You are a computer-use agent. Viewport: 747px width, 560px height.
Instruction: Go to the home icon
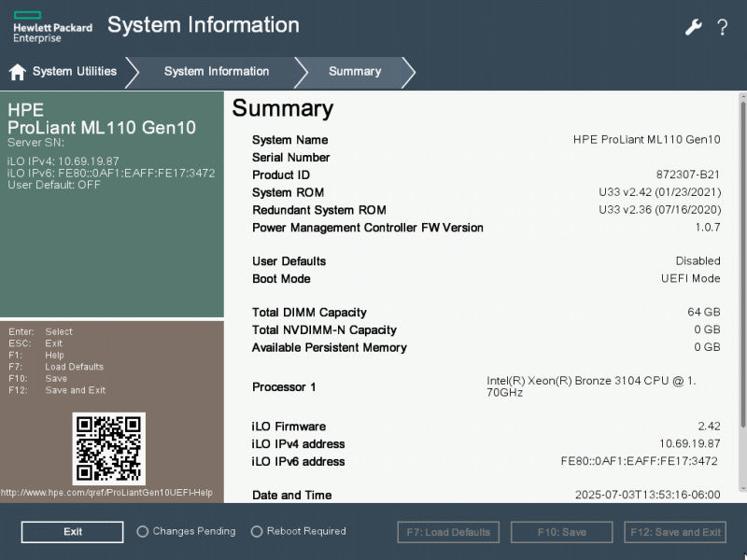17,72
